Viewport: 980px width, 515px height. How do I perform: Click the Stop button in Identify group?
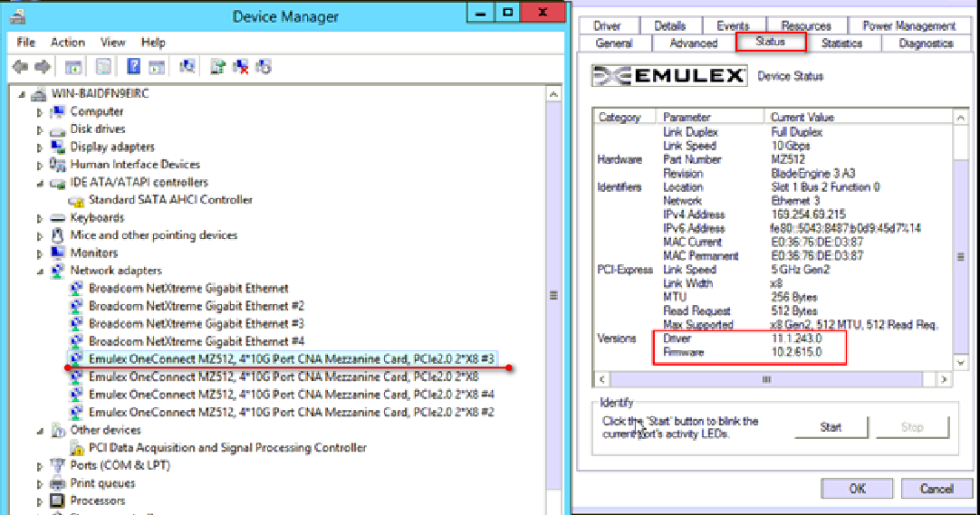coord(912,427)
